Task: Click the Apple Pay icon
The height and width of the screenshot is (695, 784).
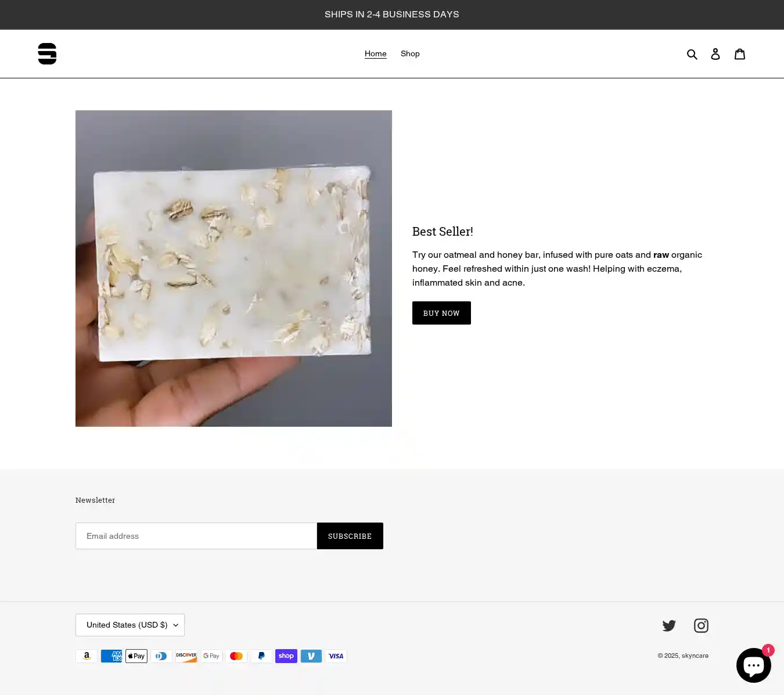Action: 136,656
